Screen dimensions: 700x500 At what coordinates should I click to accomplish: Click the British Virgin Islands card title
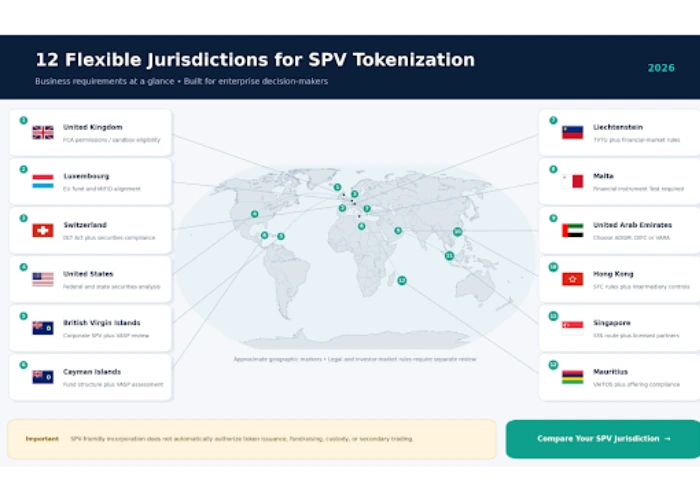pos(102,323)
